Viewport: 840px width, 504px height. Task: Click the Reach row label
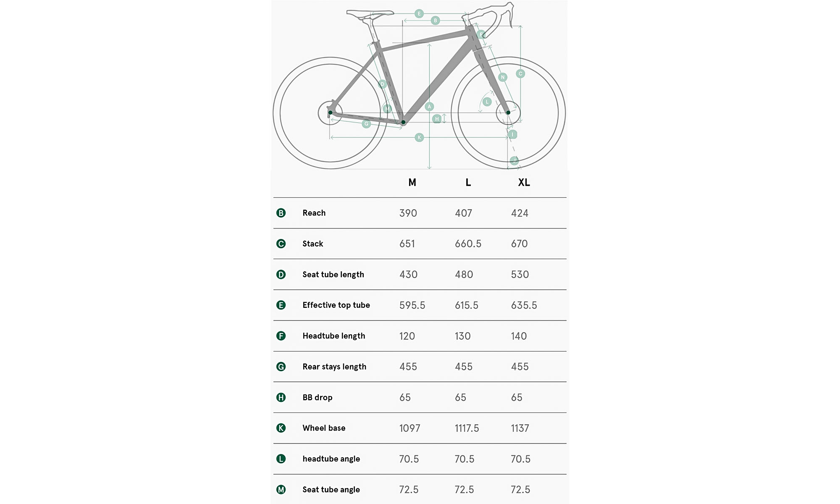[x=314, y=213]
